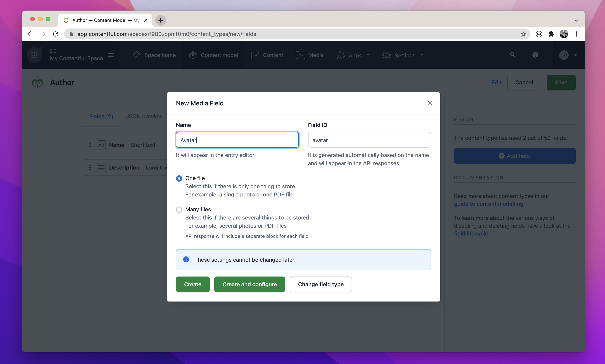The image size is (605, 364).
Task: Bookmark page with the star icon
Action: pyautogui.click(x=523, y=34)
